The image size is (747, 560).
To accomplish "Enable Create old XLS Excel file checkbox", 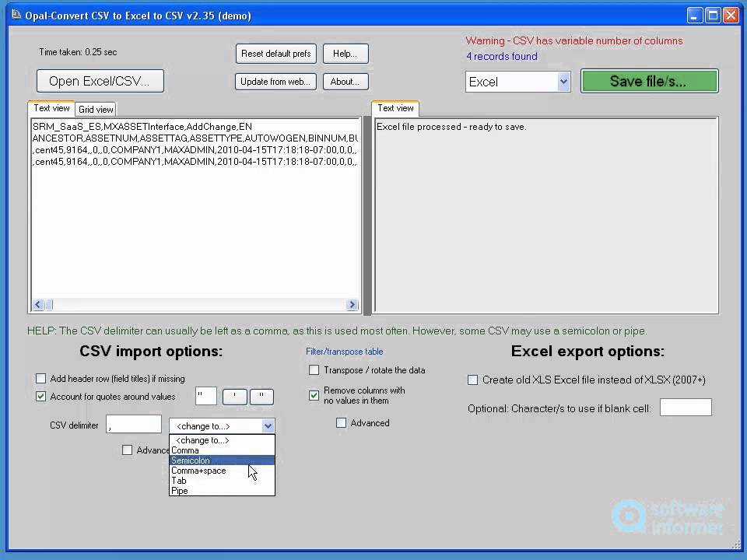I will click(472, 380).
